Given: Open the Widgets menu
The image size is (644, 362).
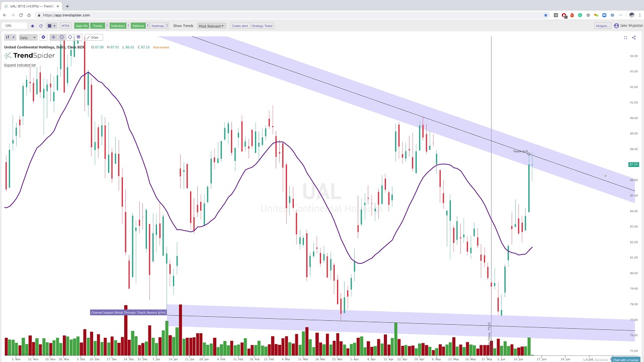Looking at the screenshot, I should 603,26.
